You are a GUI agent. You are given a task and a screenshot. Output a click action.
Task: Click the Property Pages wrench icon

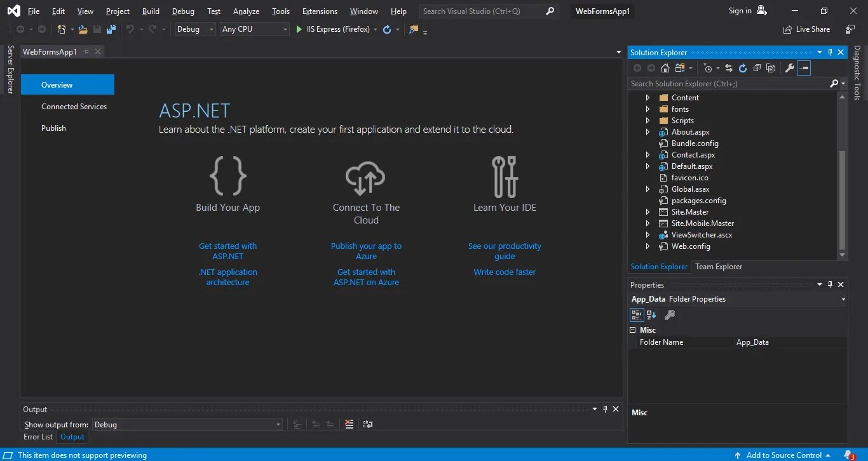669,314
